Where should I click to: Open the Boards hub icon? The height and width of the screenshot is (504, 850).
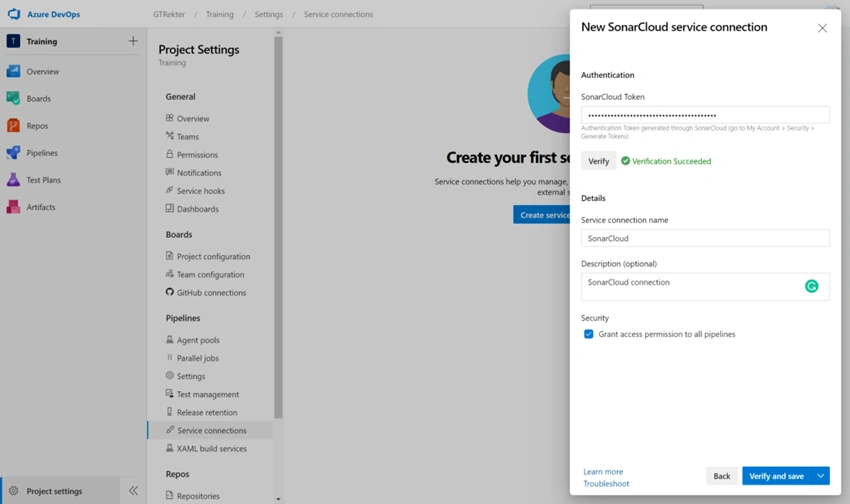[14, 98]
